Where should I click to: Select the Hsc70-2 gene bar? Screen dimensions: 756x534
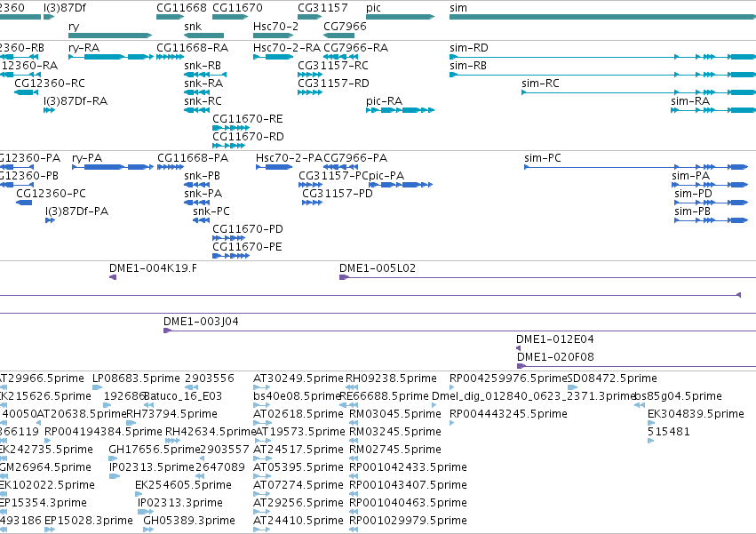274,36
